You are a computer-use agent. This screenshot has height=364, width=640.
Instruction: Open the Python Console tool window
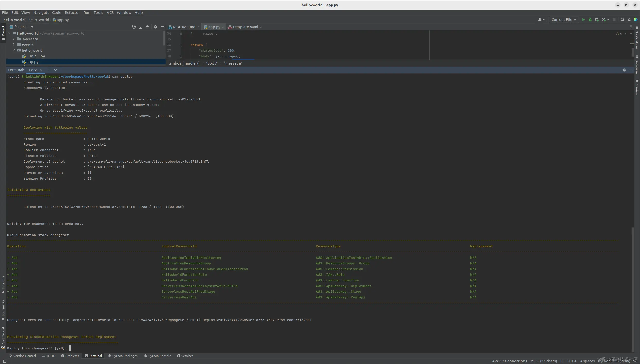pos(157,356)
